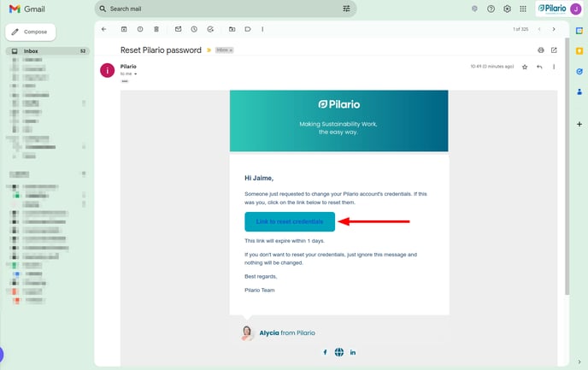
Task: Open Google apps grid
Action: [523, 9]
